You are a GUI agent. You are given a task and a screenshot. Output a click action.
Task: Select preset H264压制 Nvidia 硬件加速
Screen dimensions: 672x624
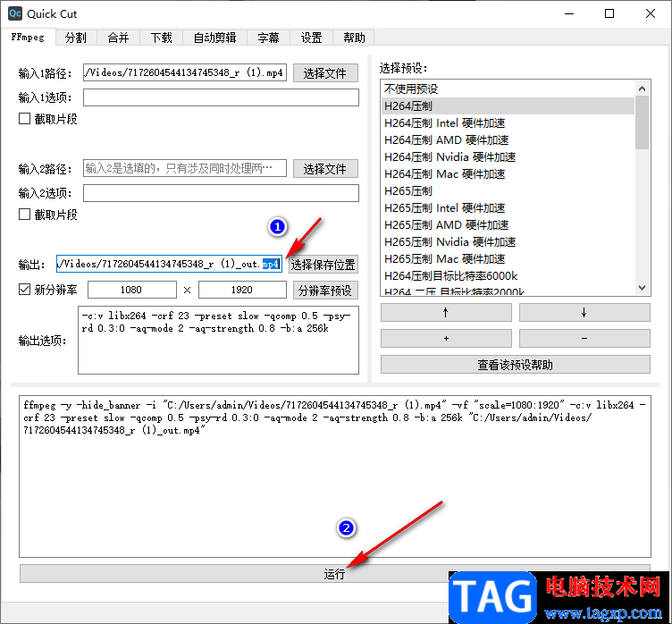[508, 157]
